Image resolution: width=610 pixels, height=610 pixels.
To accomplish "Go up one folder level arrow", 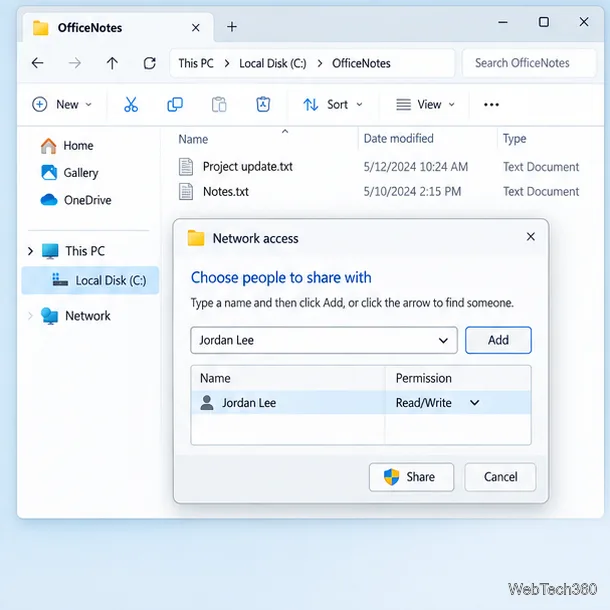I will click(112, 63).
